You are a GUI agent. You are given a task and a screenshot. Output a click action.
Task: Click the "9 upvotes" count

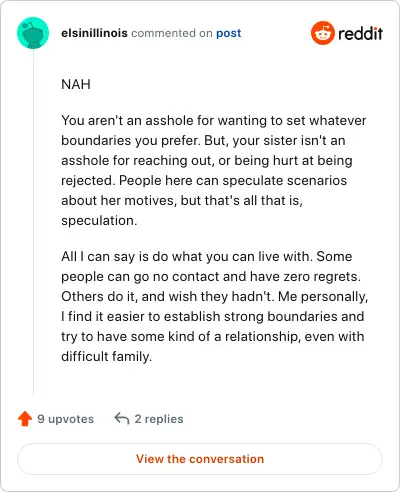tap(65, 419)
